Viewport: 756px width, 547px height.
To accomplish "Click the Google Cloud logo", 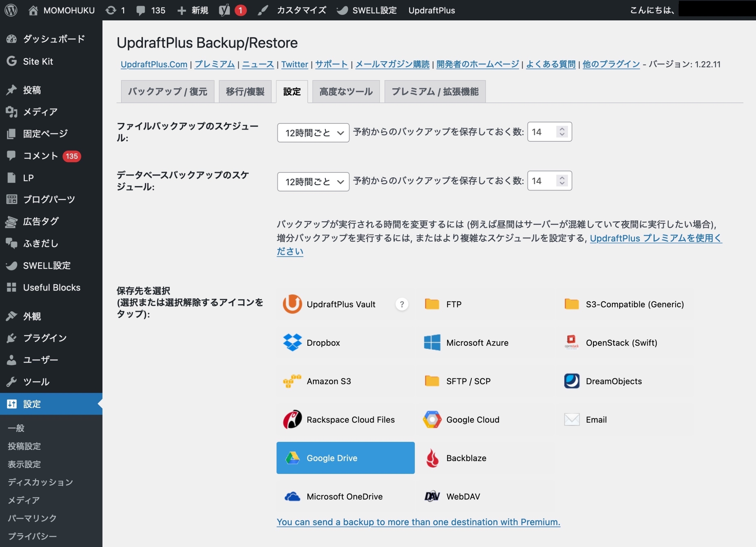I will pyautogui.click(x=432, y=419).
